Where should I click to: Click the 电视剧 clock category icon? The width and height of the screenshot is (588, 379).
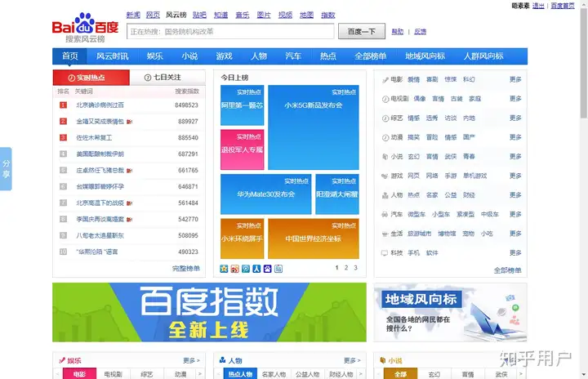(x=385, y=99)
